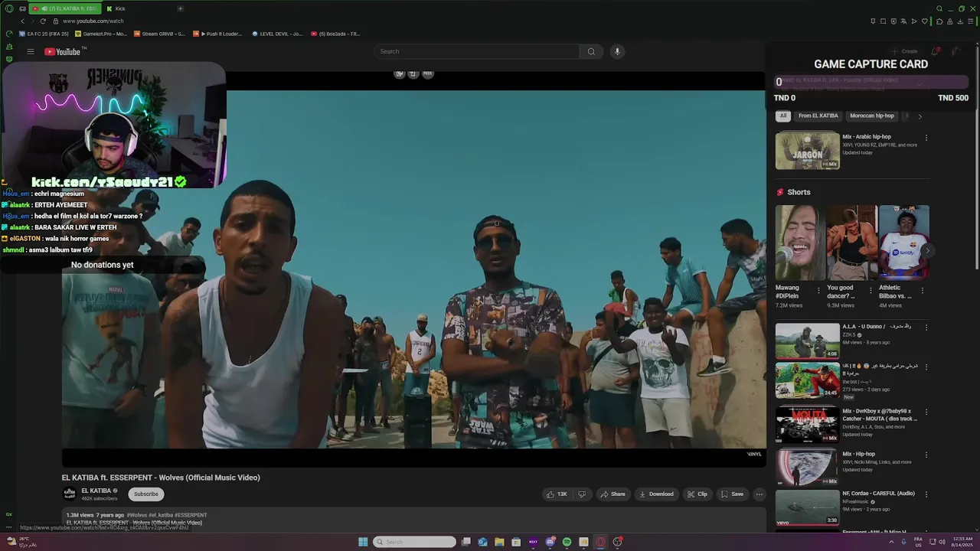Click the YouTube search input field
Screen dimensions: 980x551
[x=476, y=51]
